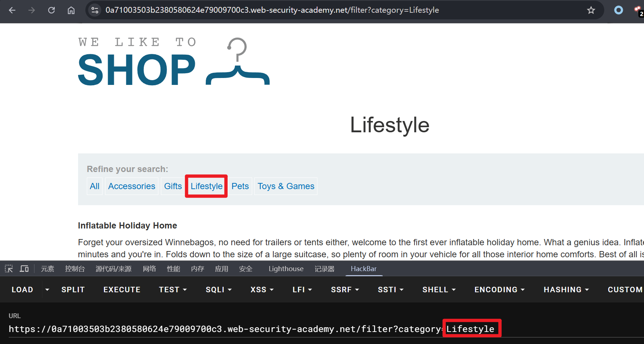Open the site information icon in address bar
644x344 pixels.
click(x=95, y=10)
